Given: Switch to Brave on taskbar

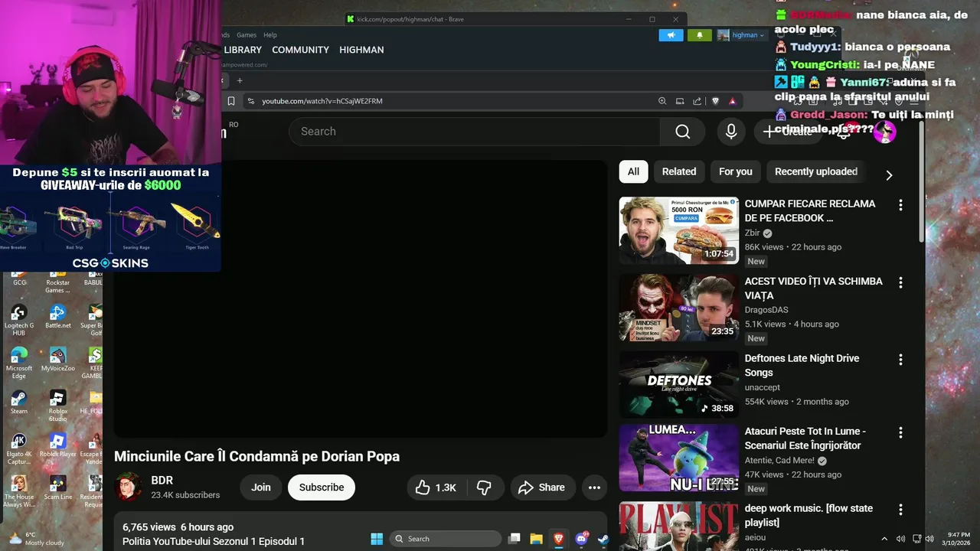Looking at the screenshot, I should (559, 539).
